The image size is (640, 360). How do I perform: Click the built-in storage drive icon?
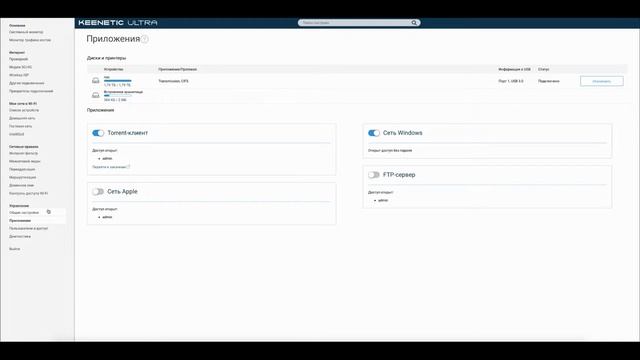[96, 95]
